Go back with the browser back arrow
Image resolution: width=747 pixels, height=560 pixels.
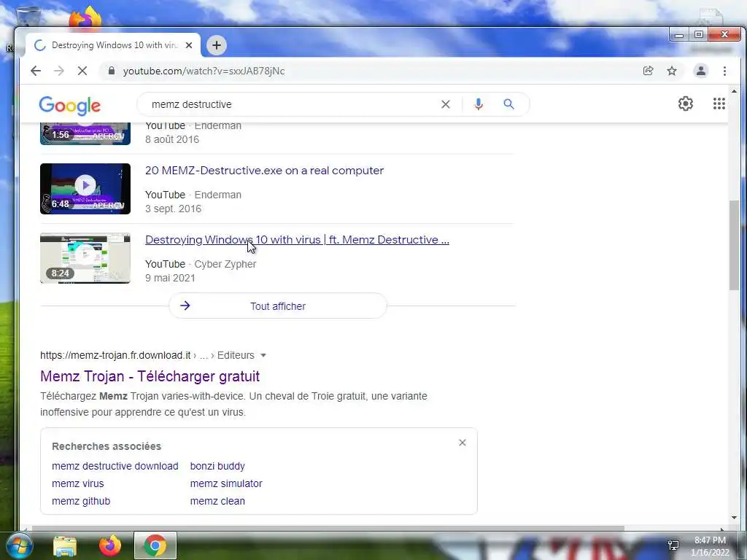36,71
